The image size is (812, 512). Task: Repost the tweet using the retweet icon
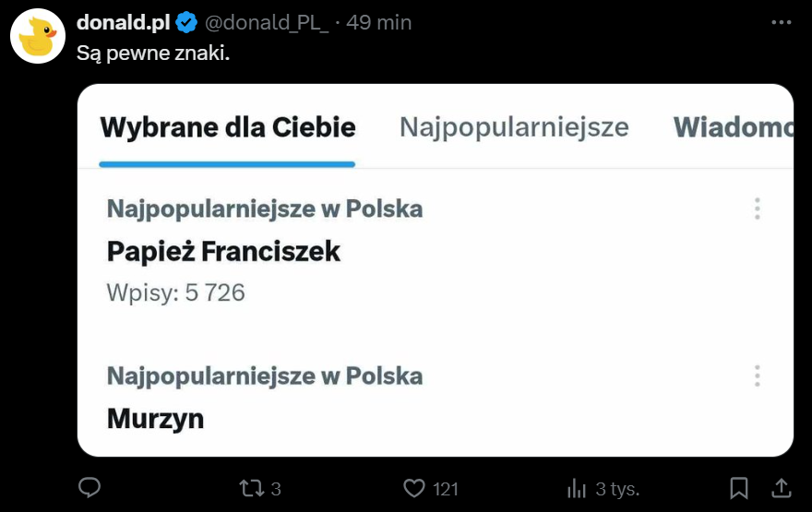pyautogui.click(x=250, y=487)
